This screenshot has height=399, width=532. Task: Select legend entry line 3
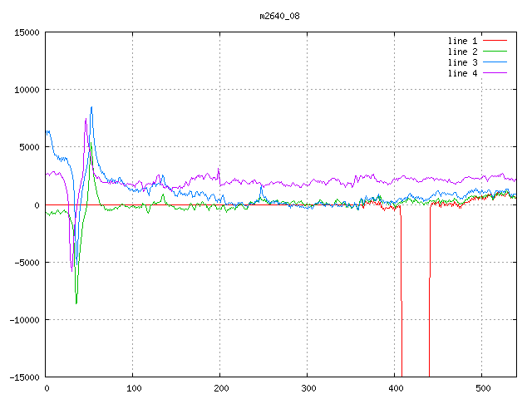[x=462, y=62]
